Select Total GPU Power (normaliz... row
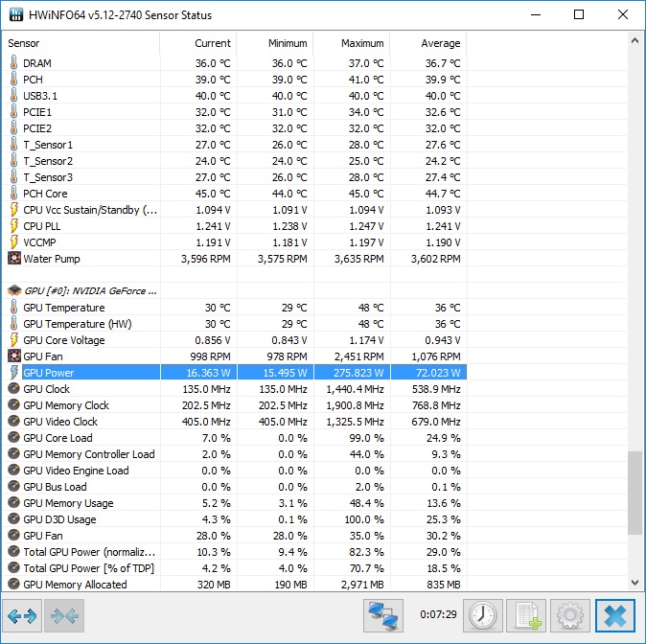 235,552
